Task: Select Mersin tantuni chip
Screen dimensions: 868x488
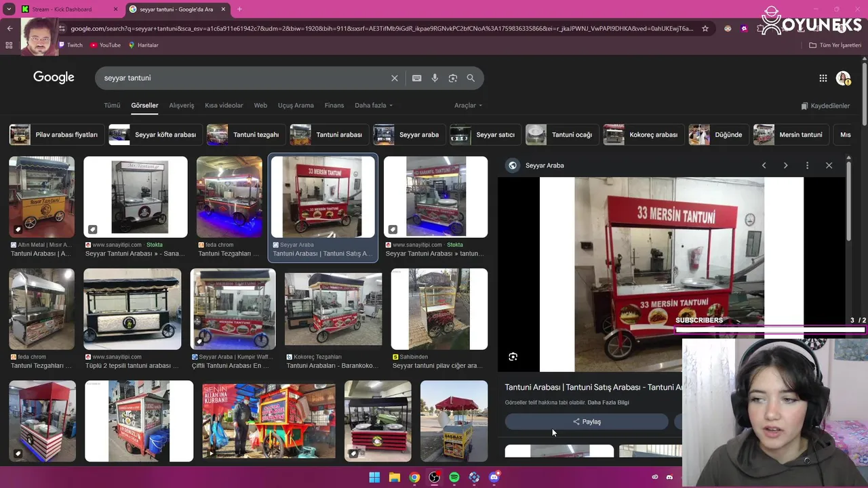Action: (x=791, y=135)
